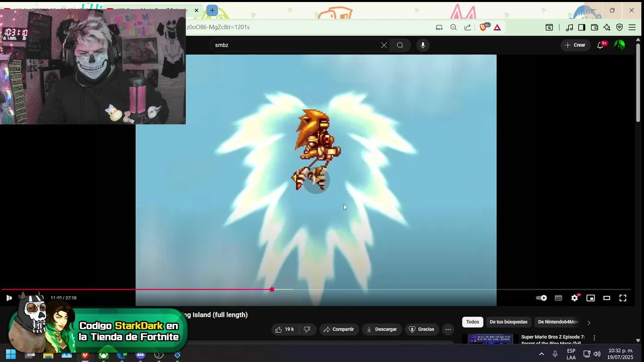Click the taskbar microphone icon
Screen dimensions: 644x362
[x=555, y=354]
